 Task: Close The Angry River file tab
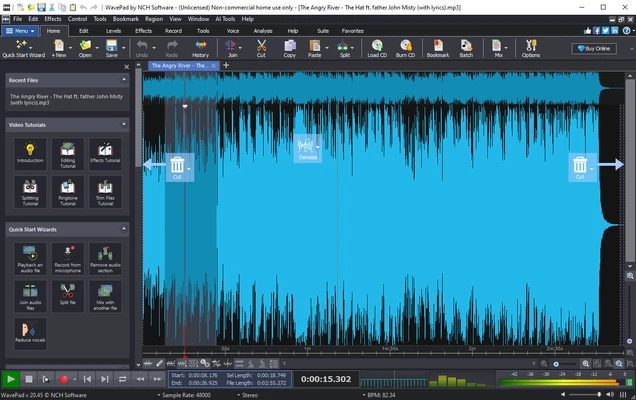(213, 66)
